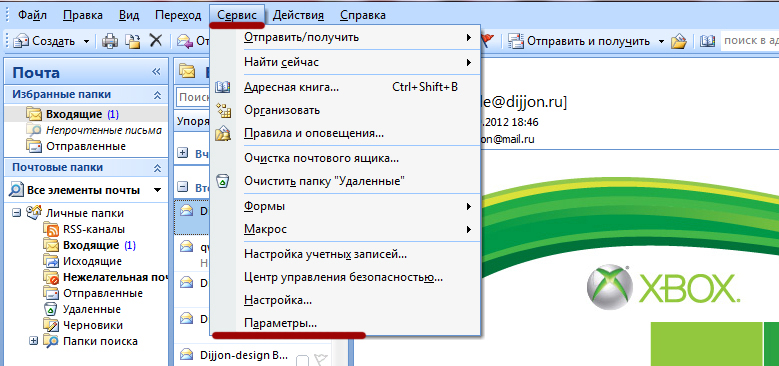Image resolution: width=779 pixels, height=366 pixels.
Task: Open the Переход menu
Action: tap(178, 15)
